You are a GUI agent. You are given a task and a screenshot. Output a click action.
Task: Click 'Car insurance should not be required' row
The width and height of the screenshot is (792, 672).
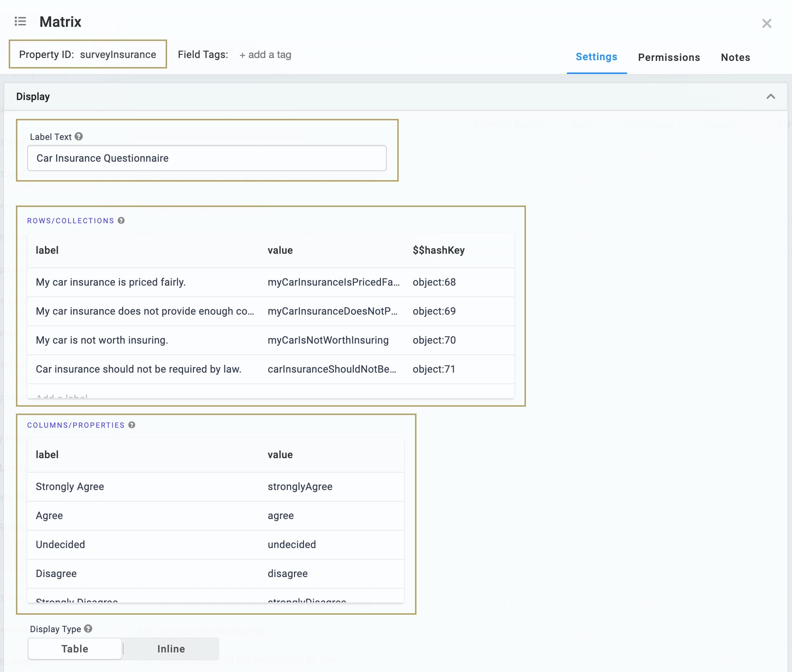click(x=270, y=369)
